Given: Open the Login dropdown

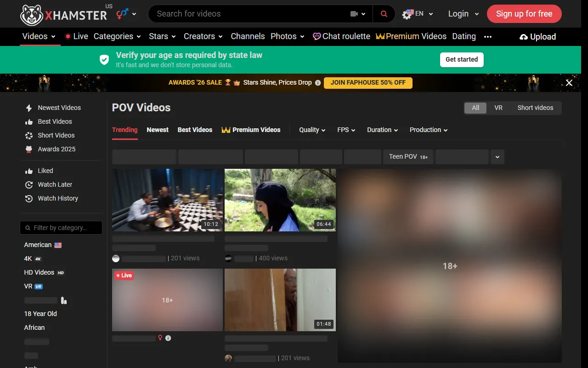Looking at the screenshot, I should point(464,14).
